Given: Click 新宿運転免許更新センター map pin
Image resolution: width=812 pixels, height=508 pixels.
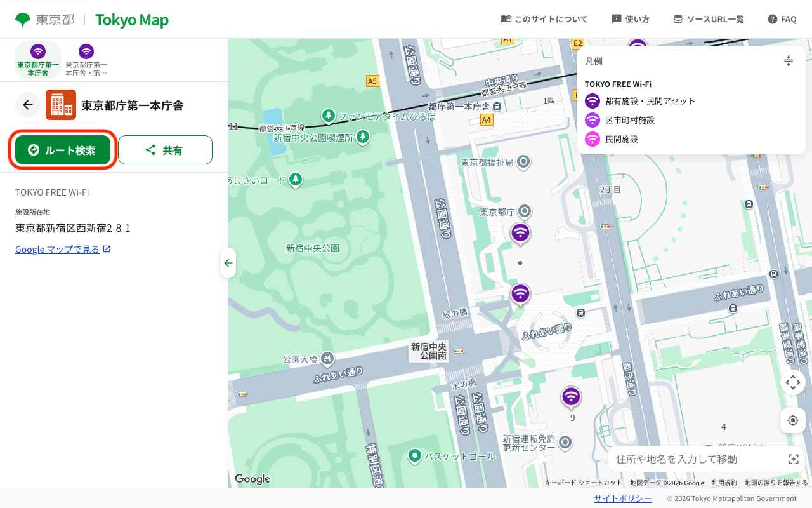Looking at the screenshot, I should tap(565, 442).
